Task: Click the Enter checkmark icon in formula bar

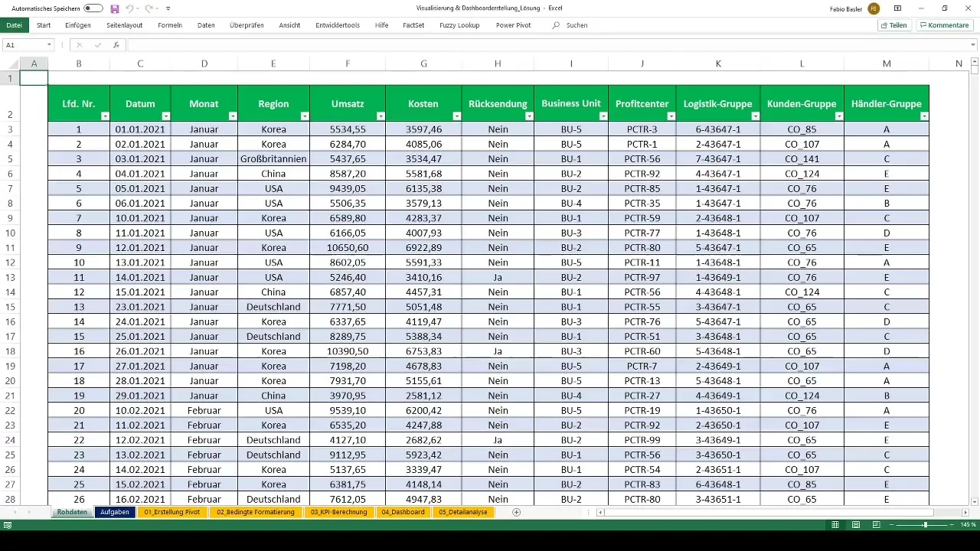Action: 97,45
